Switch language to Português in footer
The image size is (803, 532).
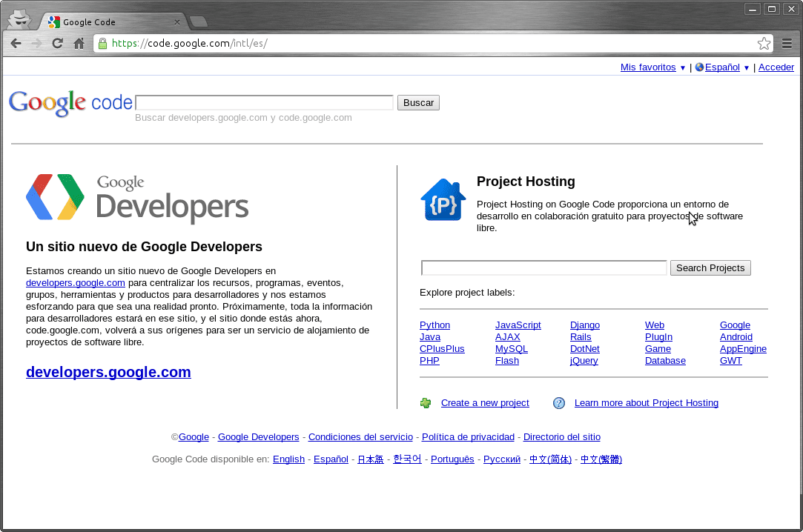452,459
